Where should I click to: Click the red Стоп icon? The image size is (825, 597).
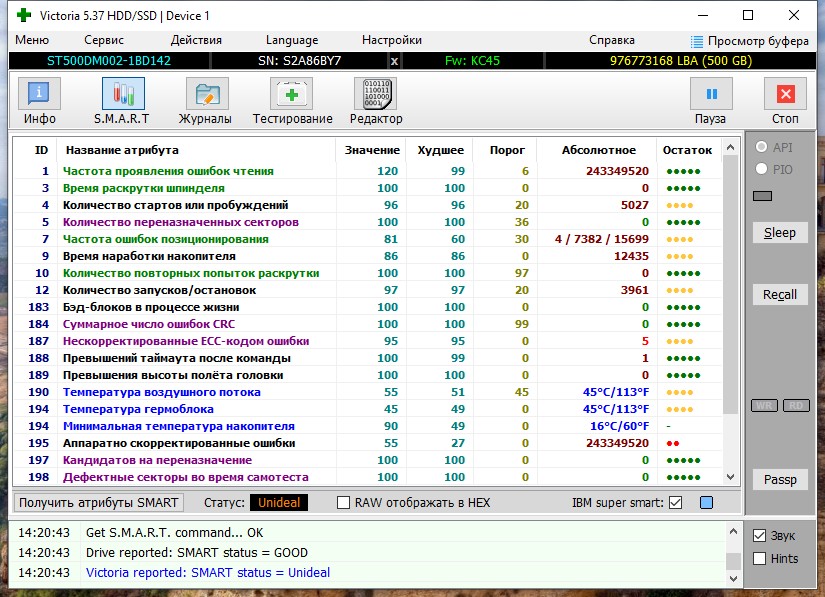click(x=785, y=94)
